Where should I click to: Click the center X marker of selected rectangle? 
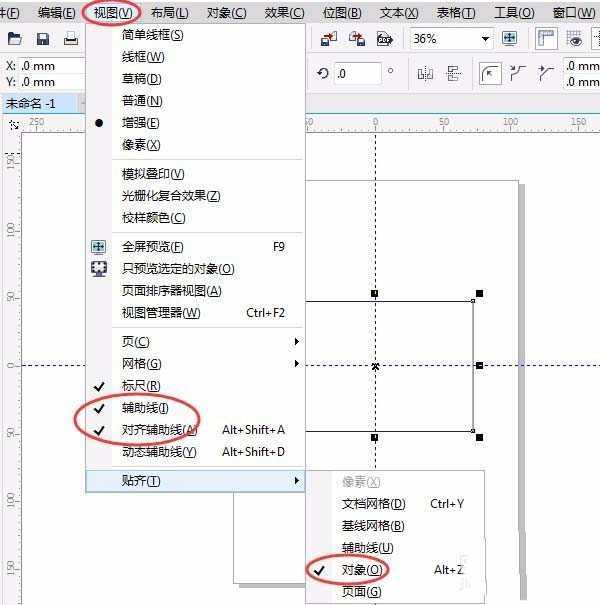click(375, 366)
